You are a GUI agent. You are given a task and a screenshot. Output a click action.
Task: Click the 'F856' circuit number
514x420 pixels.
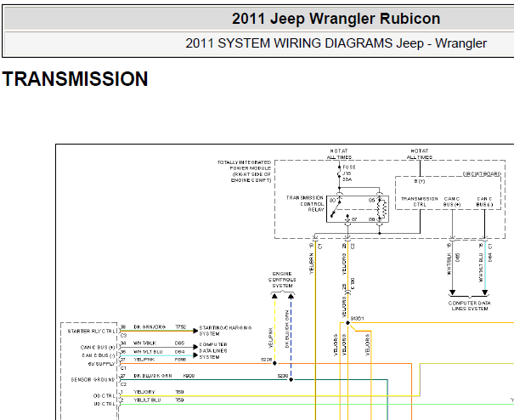pos(180,360)
